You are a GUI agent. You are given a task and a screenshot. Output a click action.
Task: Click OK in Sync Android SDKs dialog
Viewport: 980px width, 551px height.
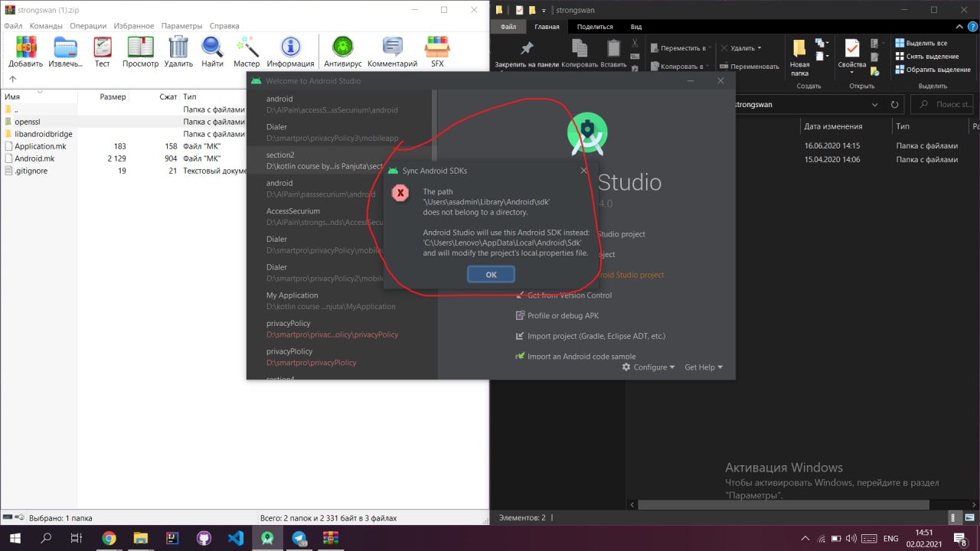491,274
